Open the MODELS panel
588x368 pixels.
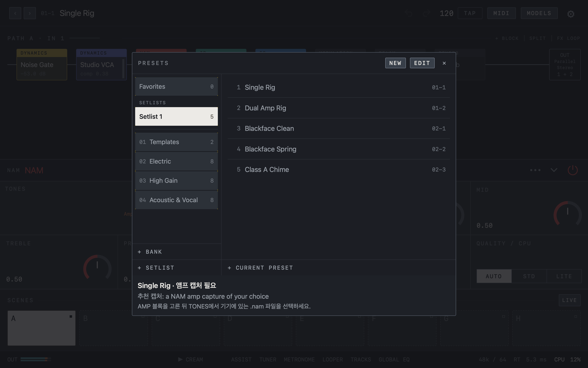click(539, 13)
